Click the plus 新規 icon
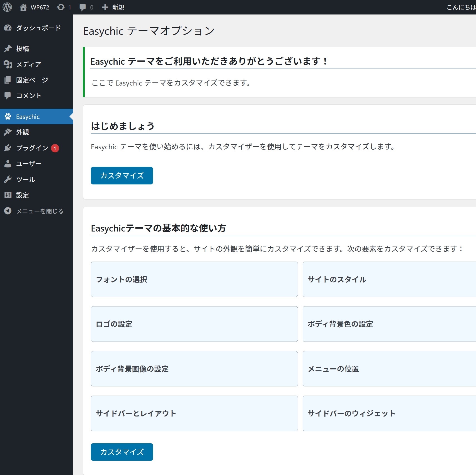The image size is (476, 475). (x=105, y=7)
